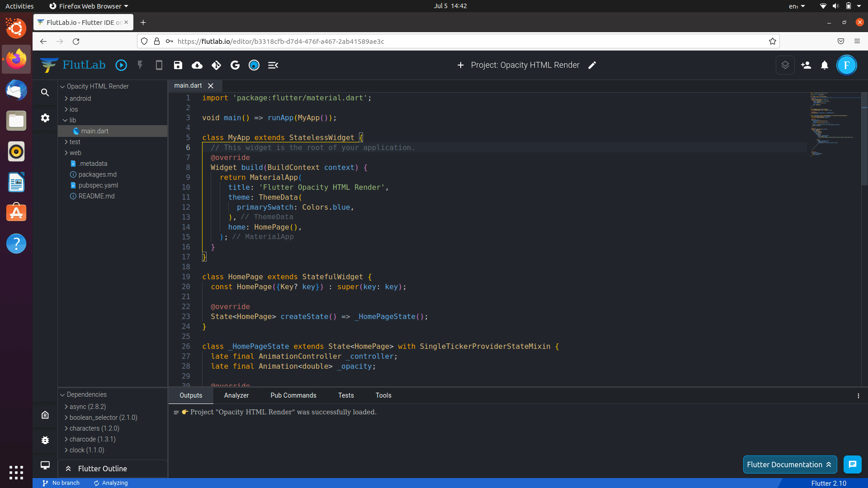Open notifications bell icon
This screenshot has height=488, width=868.
(x=825, y=65)
